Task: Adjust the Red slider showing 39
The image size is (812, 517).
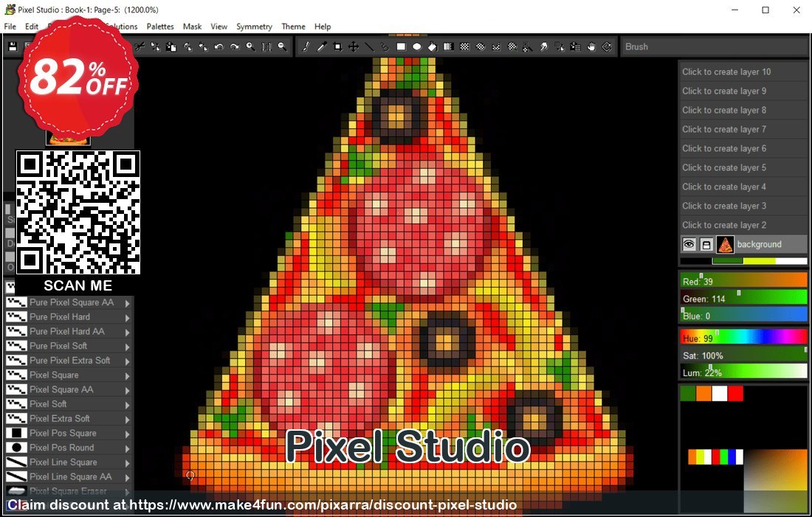Action: (743, 281)
